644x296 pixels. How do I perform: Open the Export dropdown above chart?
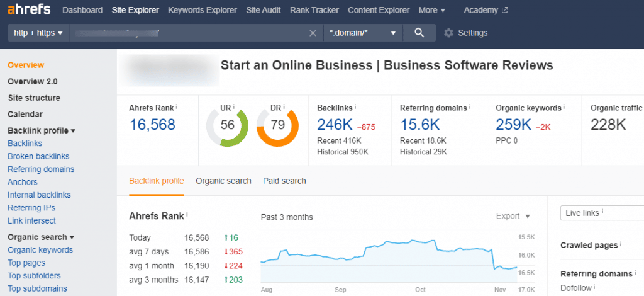point(513,216)
